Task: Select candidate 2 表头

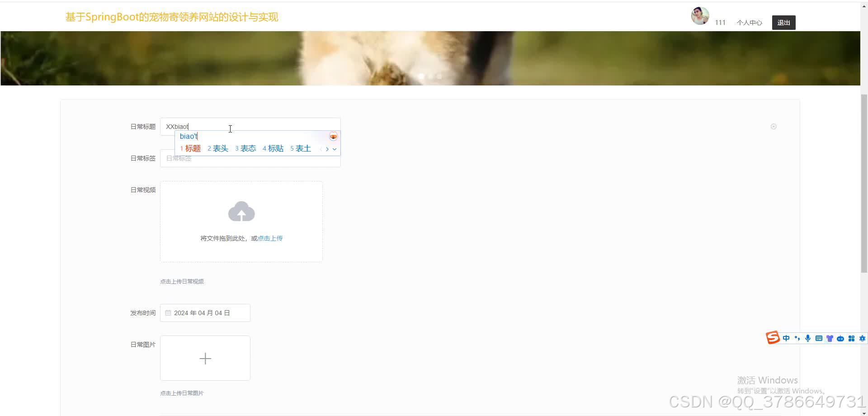Action: [218, 148]
